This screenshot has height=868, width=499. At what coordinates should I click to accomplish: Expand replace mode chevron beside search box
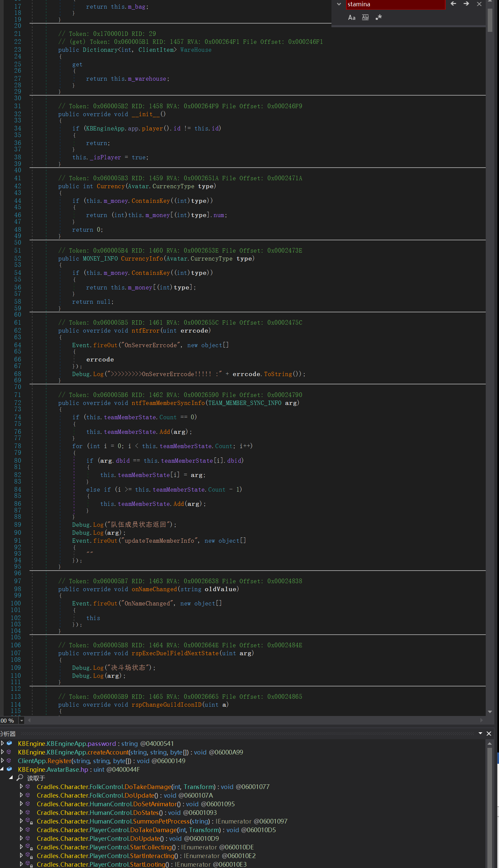339,4
